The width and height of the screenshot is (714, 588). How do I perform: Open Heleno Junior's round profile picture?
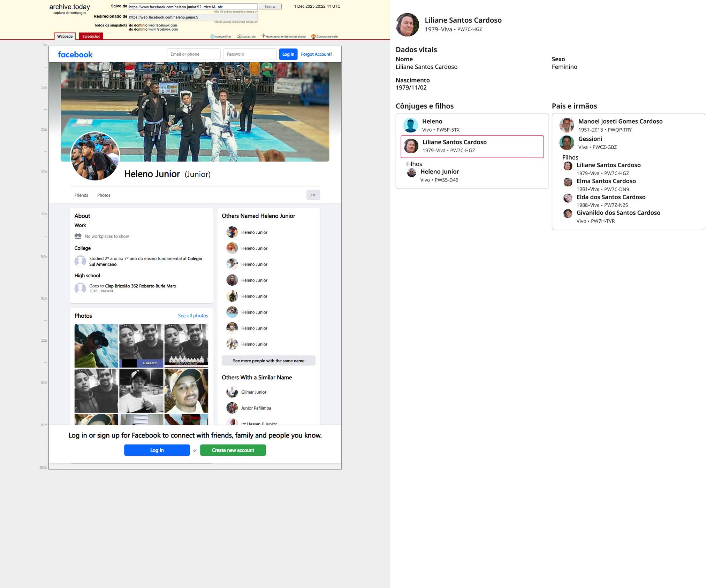[x=95, y=156]
